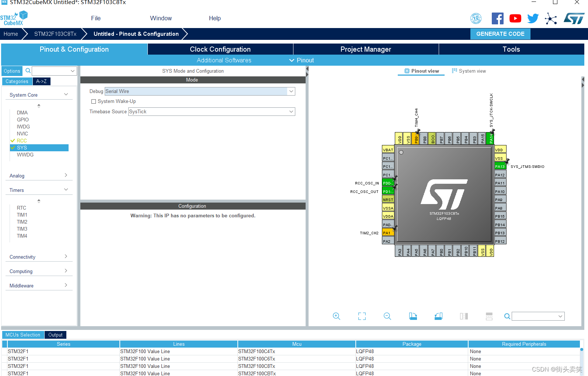Select TIM2 under Timers
Image resolution: width=588 pixels, height=376 pixels.
coord(22,222)
